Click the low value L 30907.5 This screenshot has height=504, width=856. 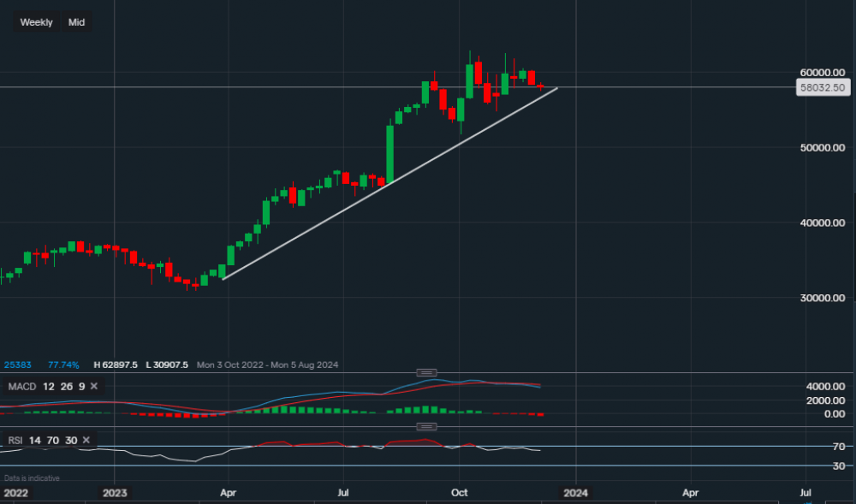pyautogui.click(x=168, y=364)
